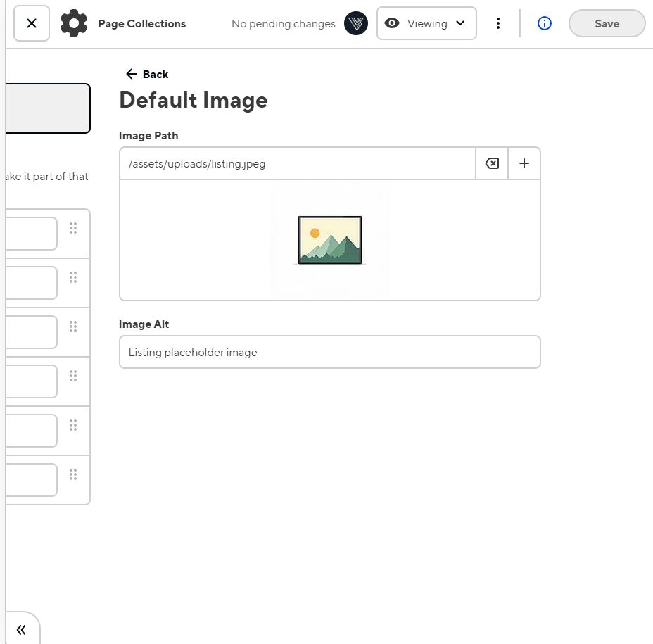Open the Viewing mode dropdown

pyautogui.click(x=426, y=23)
